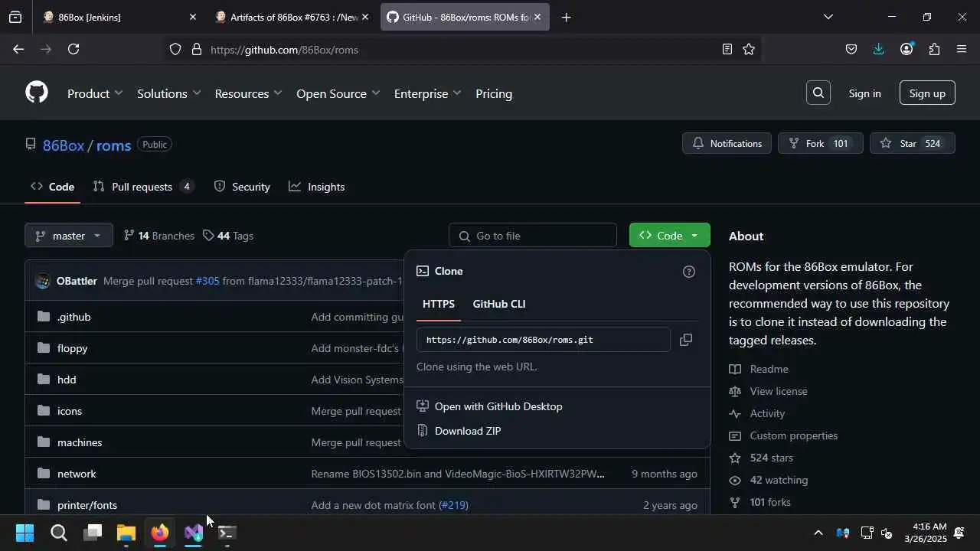Choose Open with GitHub Desktop
Screen dimensions: 980x551
[498, 406]
